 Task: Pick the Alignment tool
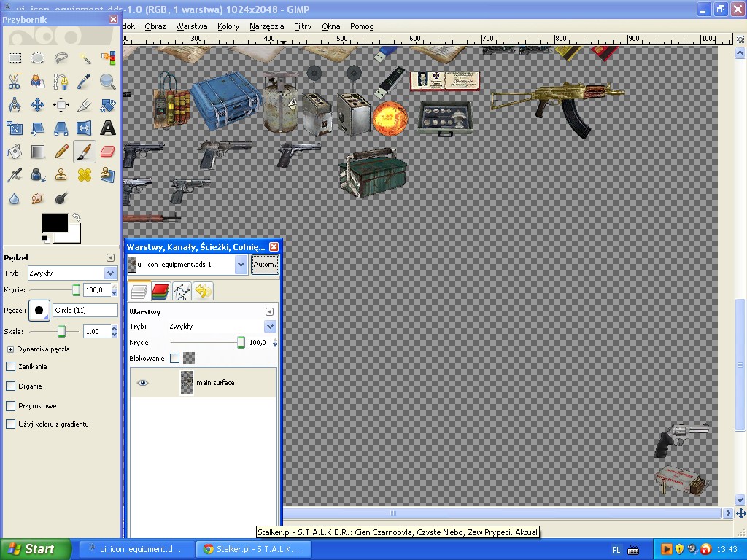(61, 105)
